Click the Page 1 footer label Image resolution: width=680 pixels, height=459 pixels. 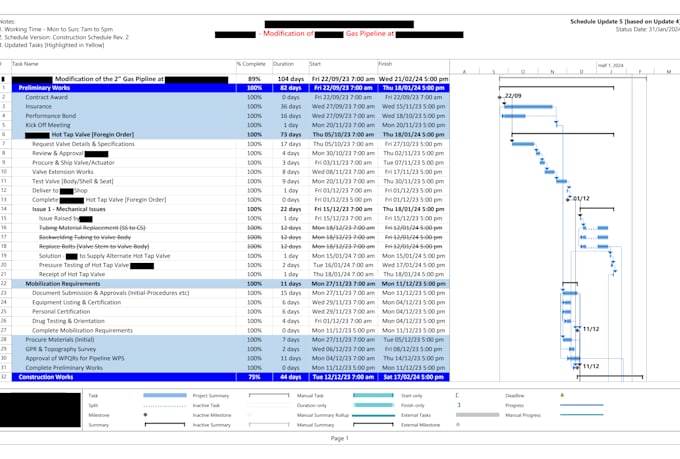(340, 438)
